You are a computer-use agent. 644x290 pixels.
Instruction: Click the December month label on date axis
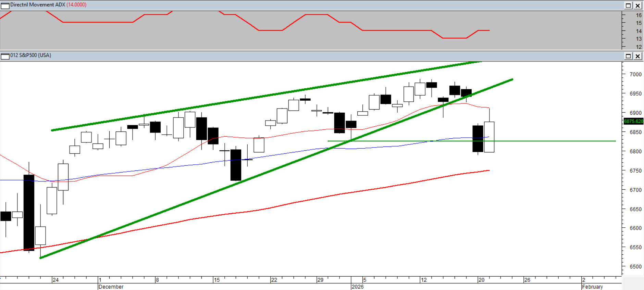pyautogui.click(x=111, y=287)
